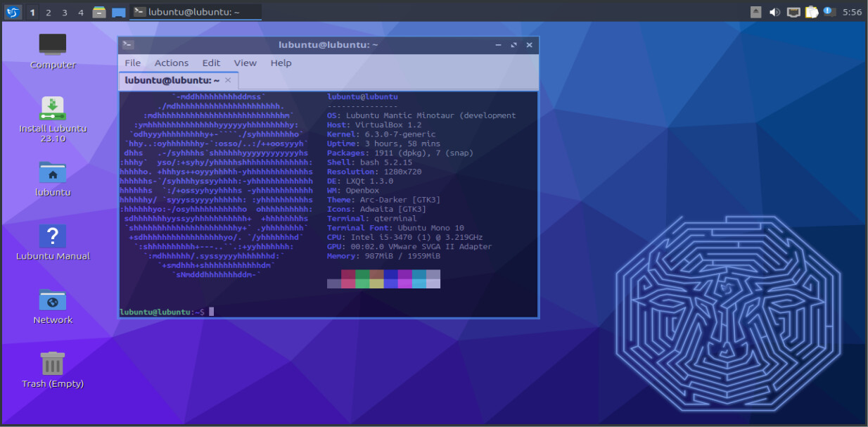868x427 pixels.
Task: Click the qterminal title bar text
Action: pos(328,44)
